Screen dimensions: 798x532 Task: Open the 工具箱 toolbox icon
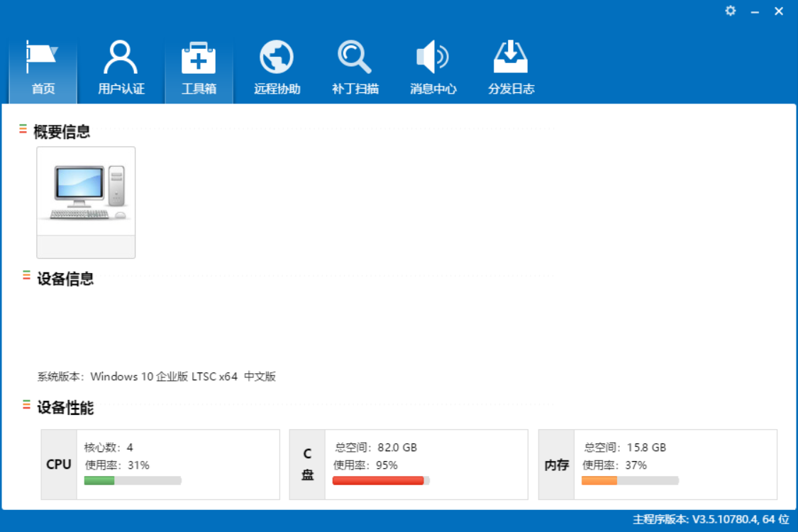pos(199,57)
